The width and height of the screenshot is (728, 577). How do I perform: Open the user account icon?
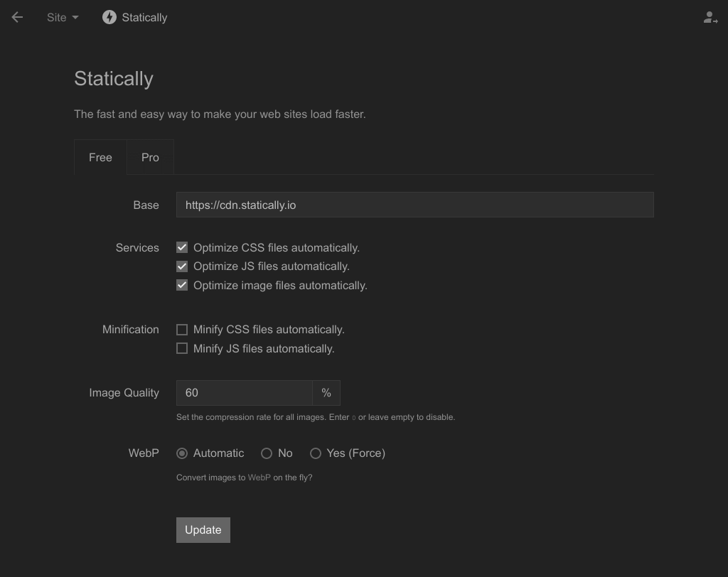click(710, 17)
